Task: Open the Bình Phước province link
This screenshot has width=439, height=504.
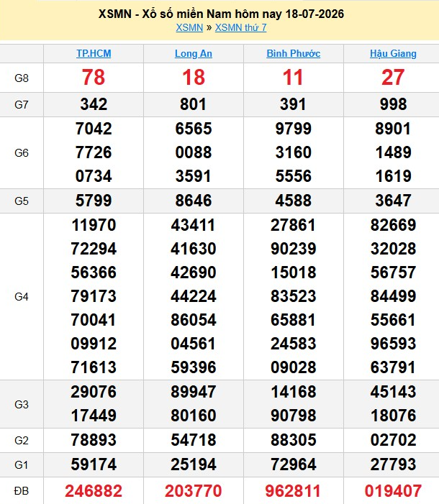Action: coord(293,53)
